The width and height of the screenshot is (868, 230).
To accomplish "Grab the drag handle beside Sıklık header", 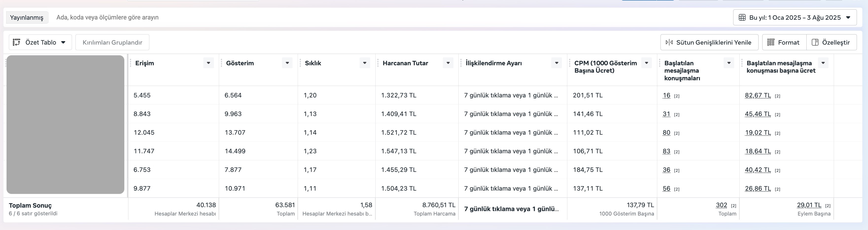I will pos(300,63).
